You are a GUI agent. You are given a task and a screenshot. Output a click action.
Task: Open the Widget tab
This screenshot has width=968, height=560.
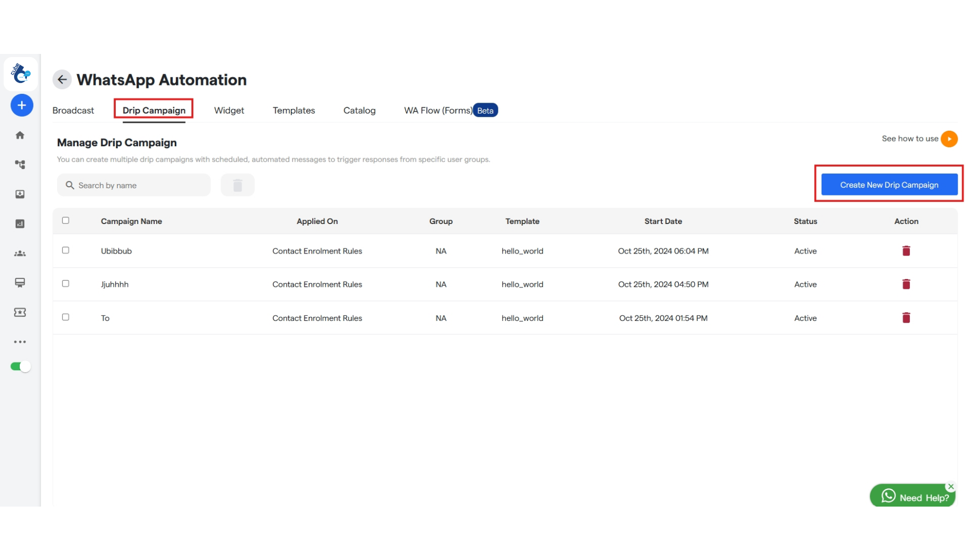point(229,110)
